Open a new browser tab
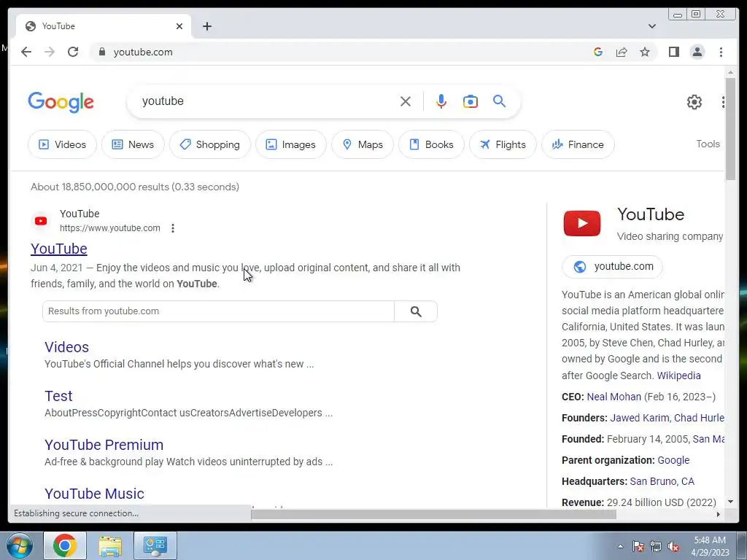747x560 pixels. (x=206, y=26)
